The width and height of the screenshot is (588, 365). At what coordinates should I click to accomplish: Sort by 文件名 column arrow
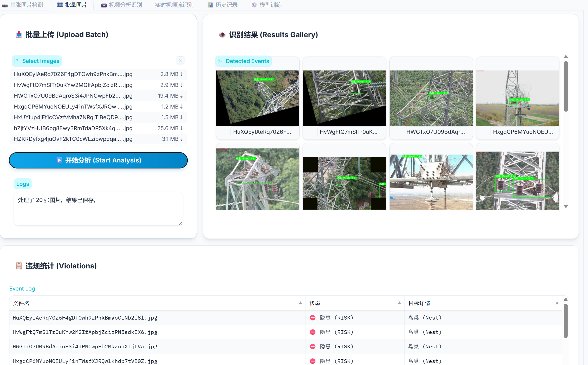click(300, 303)
